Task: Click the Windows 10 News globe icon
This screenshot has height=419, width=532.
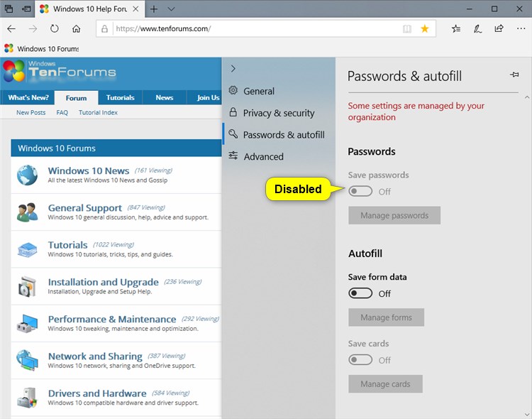Action: point(27,175)
